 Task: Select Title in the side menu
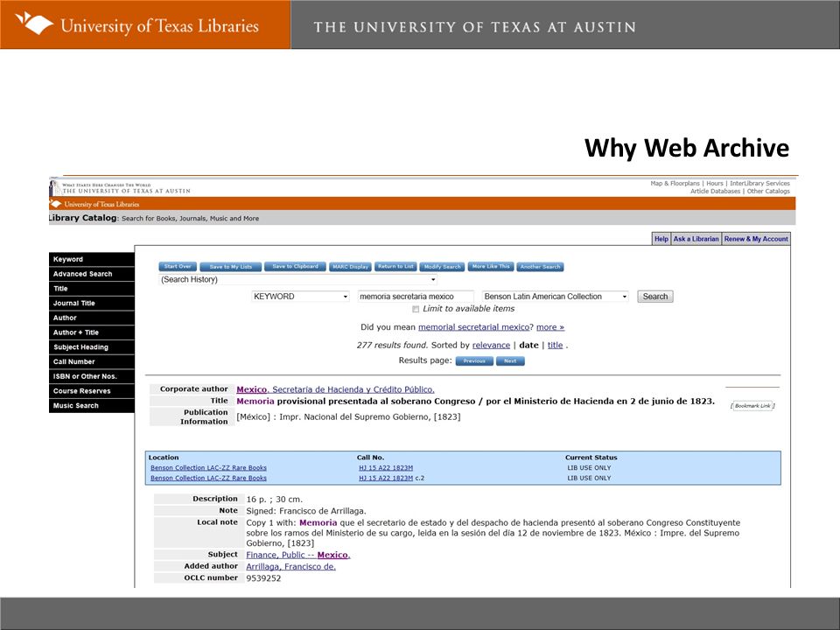pos(92,289)
